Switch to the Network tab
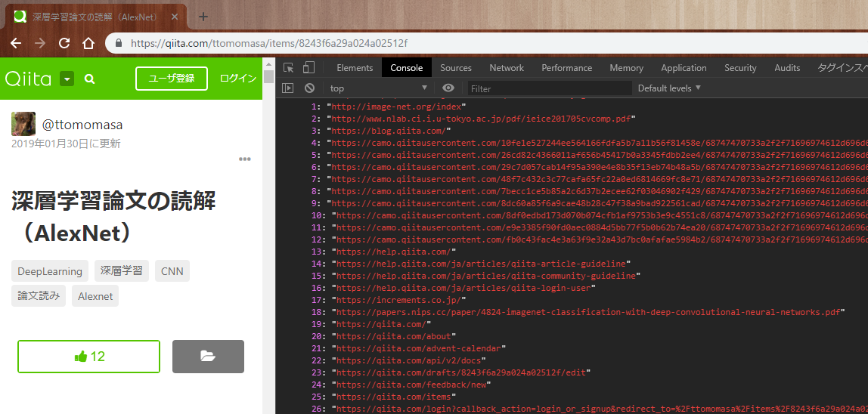 (x=506, y=68)
